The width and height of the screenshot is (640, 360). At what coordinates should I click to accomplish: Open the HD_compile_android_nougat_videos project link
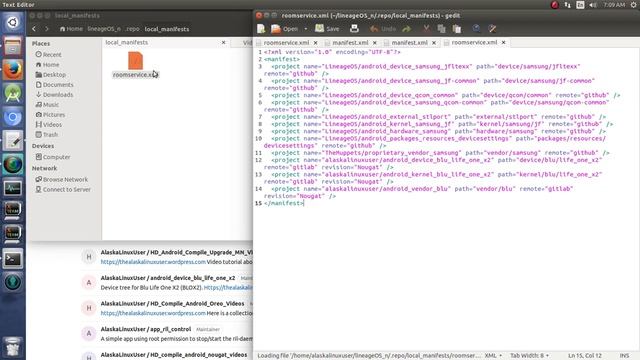click(x=174, y=355)
